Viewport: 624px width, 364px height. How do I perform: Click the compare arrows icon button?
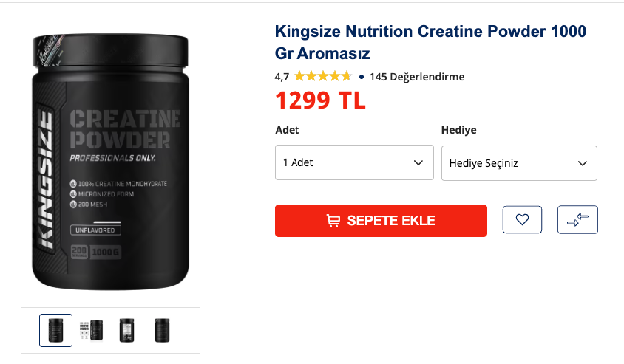coord(577,219)
